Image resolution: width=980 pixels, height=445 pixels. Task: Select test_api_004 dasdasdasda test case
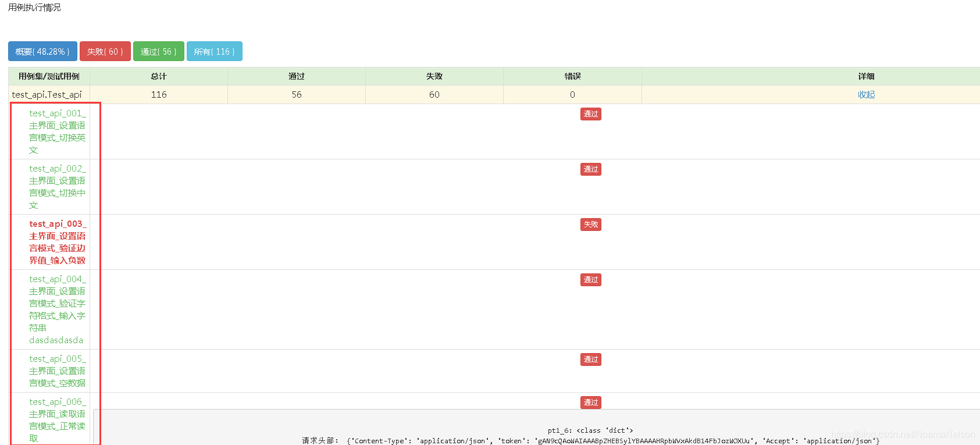click(x=57, y=309)
